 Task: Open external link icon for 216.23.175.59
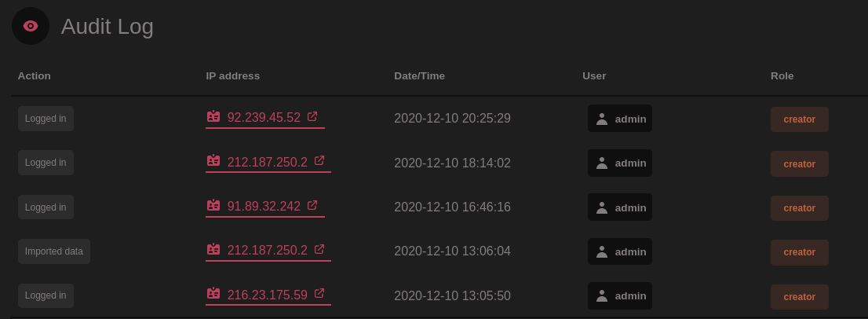point(319,293)
